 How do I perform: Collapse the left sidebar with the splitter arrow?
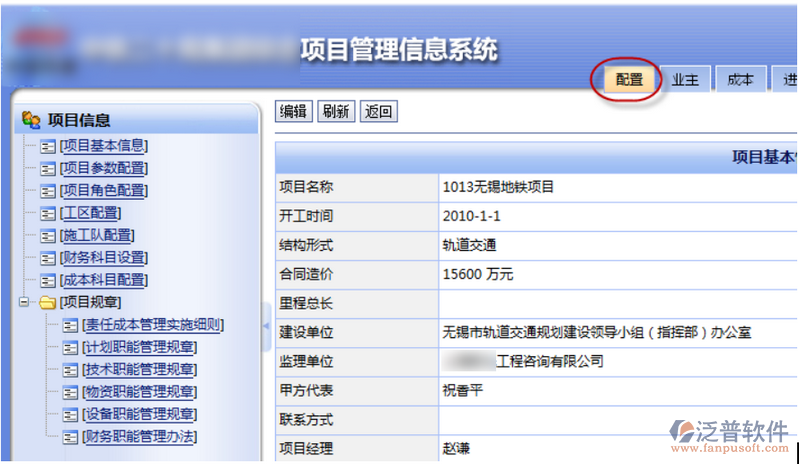[266, 326]
